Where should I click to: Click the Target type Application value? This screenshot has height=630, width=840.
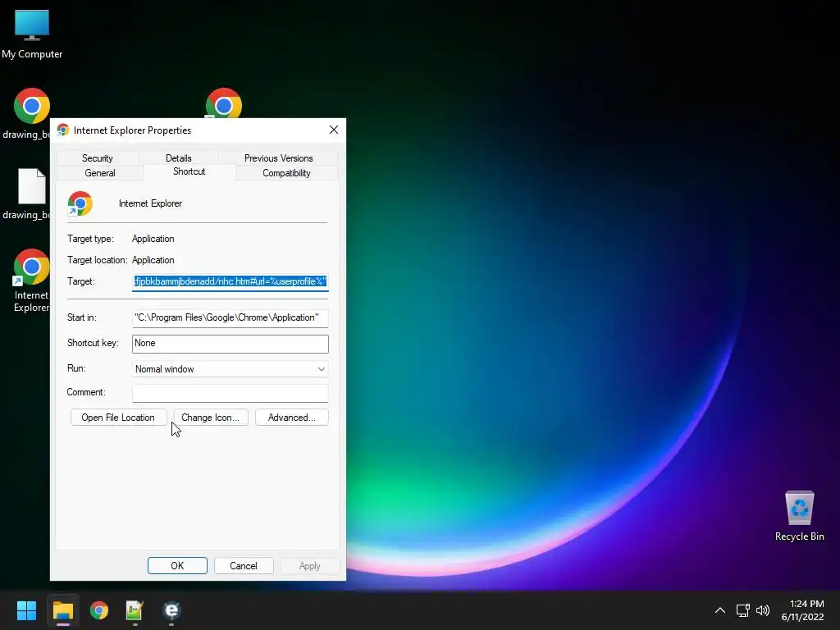(153, 239)
